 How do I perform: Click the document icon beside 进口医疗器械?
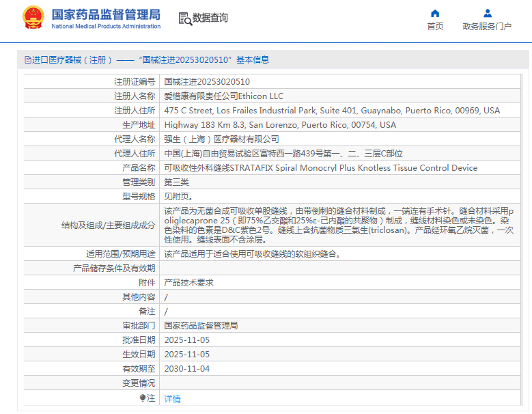[28, 60]
